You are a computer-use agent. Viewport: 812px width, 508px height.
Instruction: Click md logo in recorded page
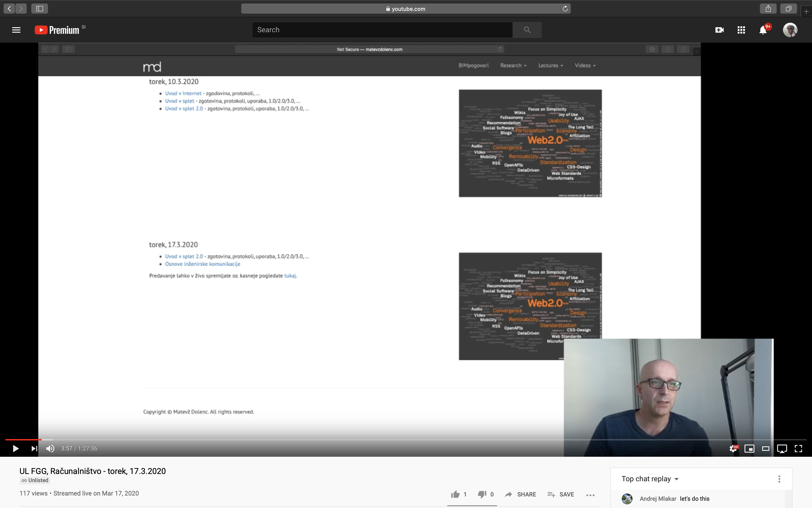tap(152, 66)
